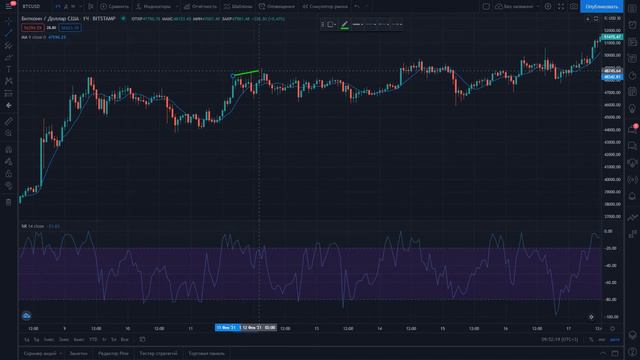Click the red sell price box
This screenshot has height=360, width=640.
coord(33,28)
